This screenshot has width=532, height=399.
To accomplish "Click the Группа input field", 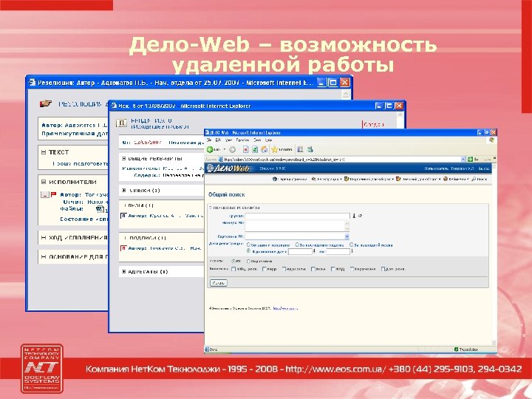I will click(x=297, y=216).
